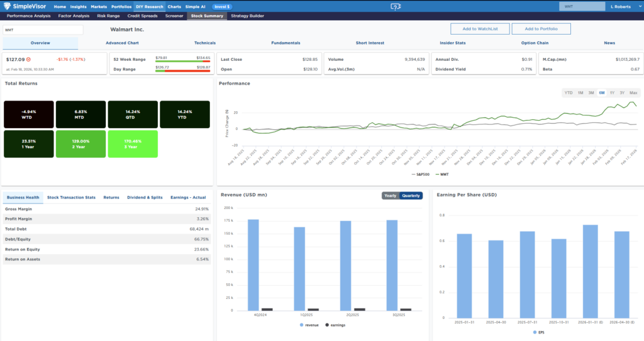644x341 pixels.
Task: Select the 1Y performance range
Action: (611, 92)
